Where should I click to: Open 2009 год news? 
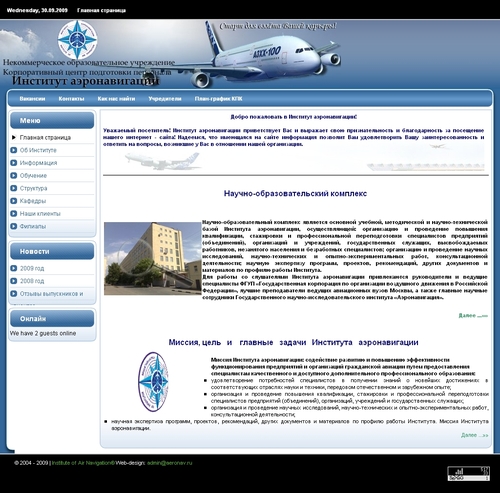click(32, 268)
